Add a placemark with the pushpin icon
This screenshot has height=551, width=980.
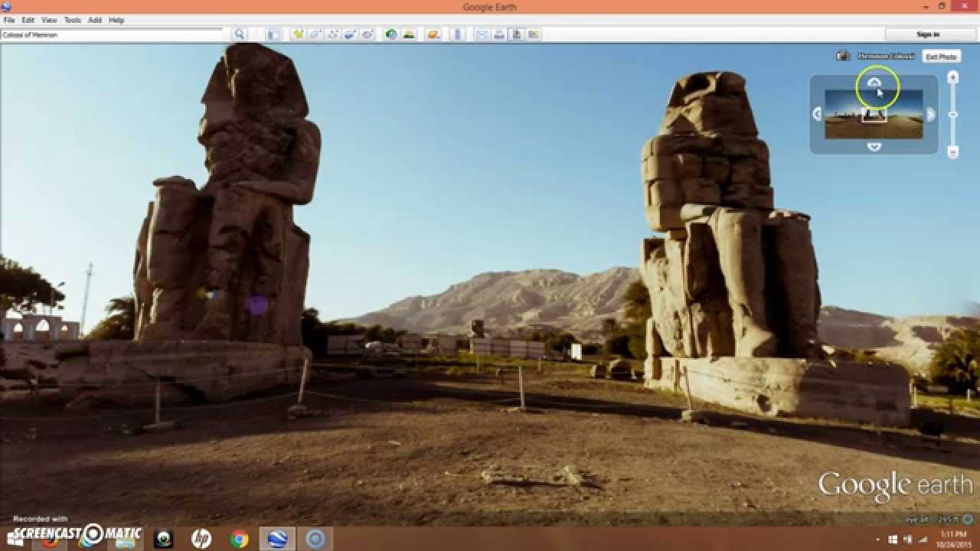pos(298,34)
